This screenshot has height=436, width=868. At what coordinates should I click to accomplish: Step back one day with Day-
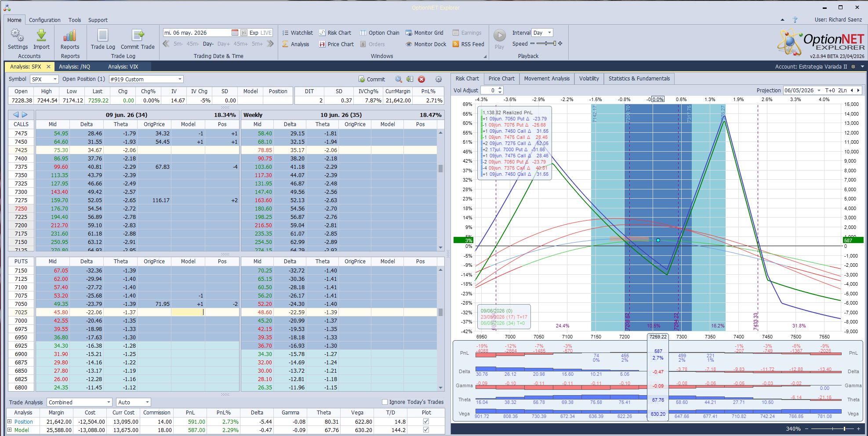point(208,44)
